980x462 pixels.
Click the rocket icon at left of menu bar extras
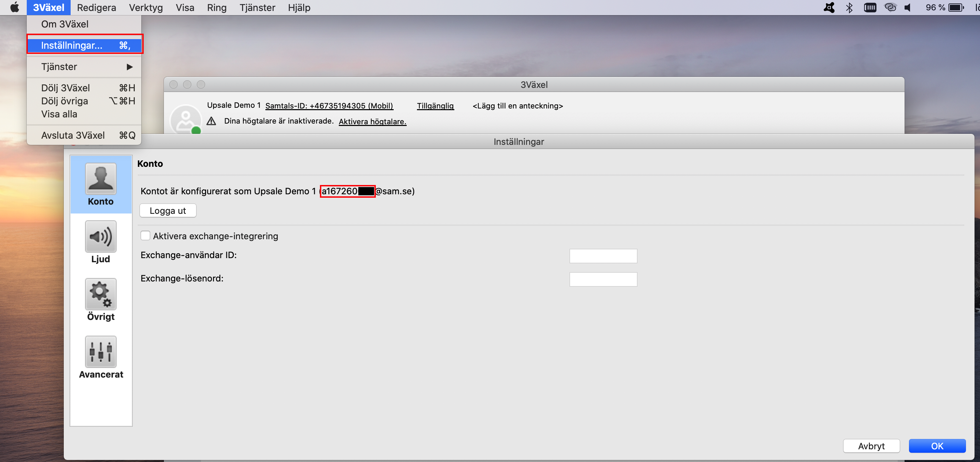829,7
